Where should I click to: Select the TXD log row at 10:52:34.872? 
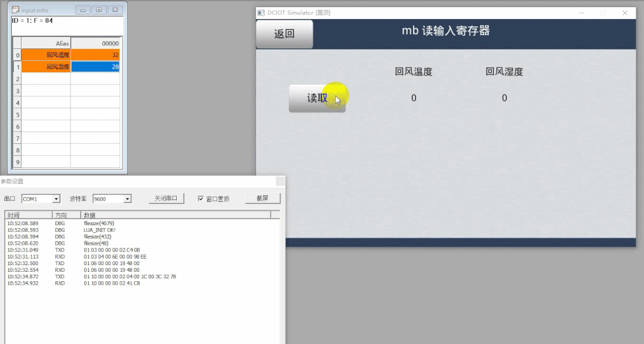(142, 277)
